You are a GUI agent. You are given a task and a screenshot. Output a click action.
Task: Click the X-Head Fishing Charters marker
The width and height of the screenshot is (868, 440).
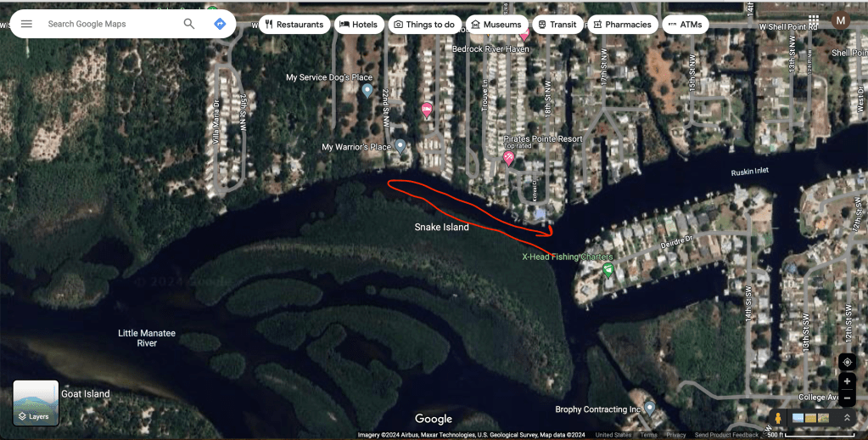(608, 270)
